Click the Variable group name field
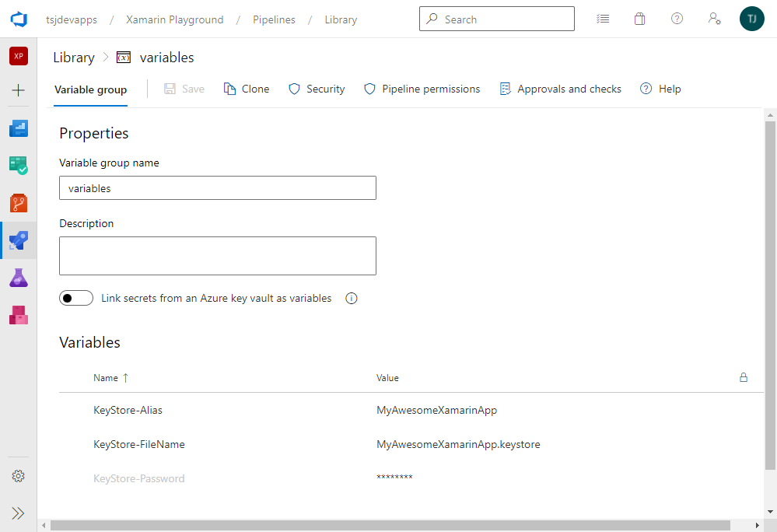The width and height of the screenshot is (777, 532). pos(218,188)
